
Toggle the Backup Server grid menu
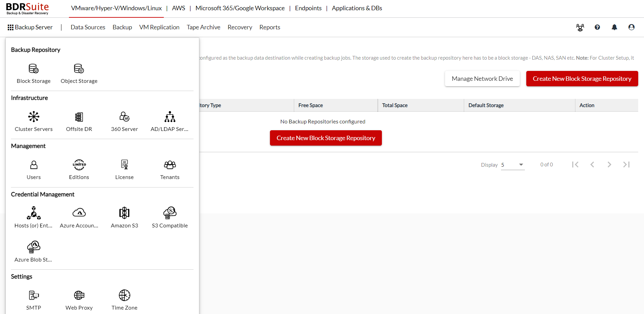click(30, 27)
